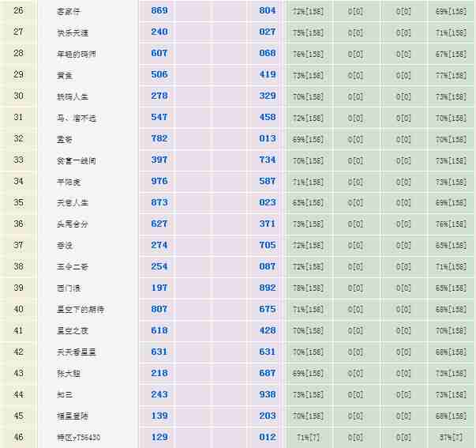476x448 pixels.
Task: Click the number 458 in row 31
Action: (x=268, y=117)
